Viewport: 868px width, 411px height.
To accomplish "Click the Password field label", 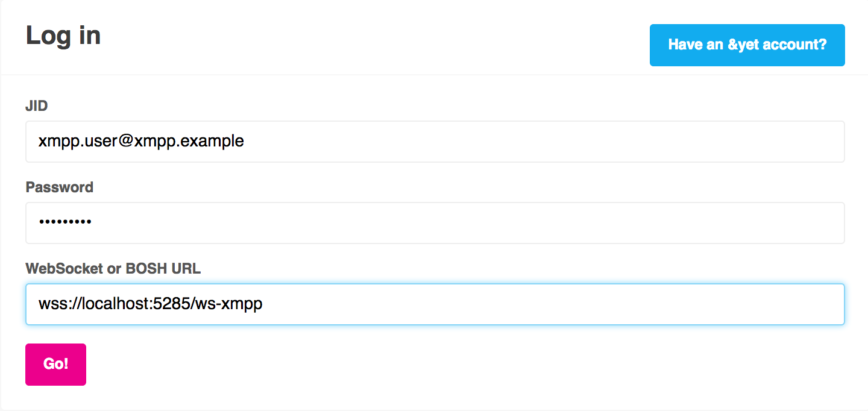I will pyautogui.click(x=59, y=187).
